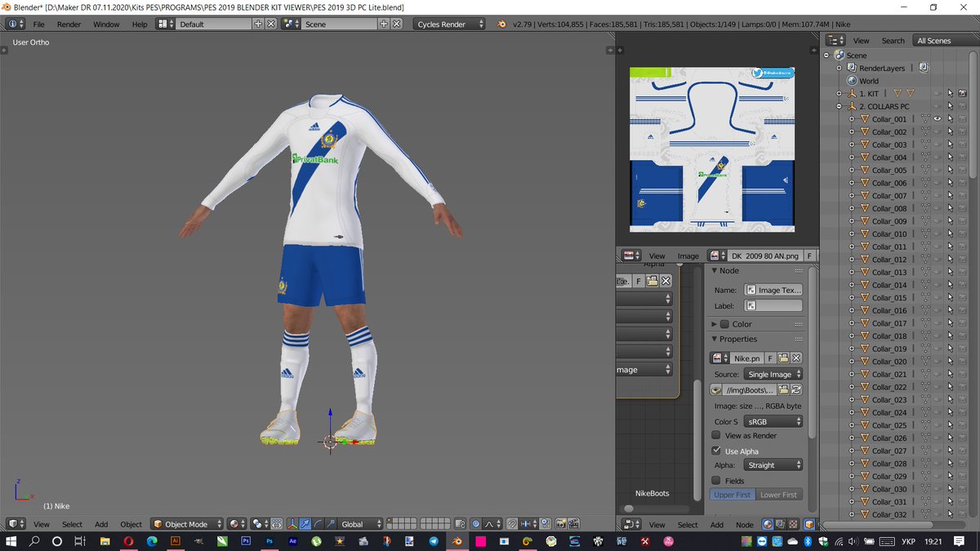This screenshot has width=980, height=551.
Task: Open the outliner Search menu
Action: coord(893,40)
